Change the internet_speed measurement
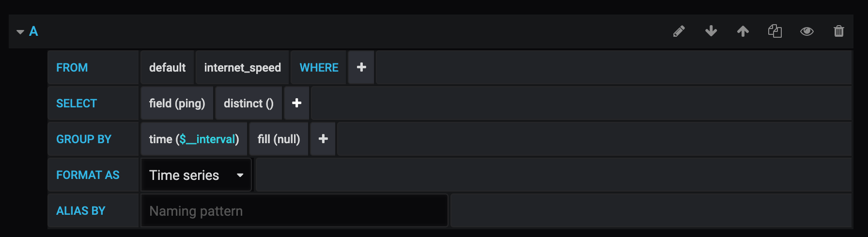Screen dimensions: 868x237 pos(242,68)
